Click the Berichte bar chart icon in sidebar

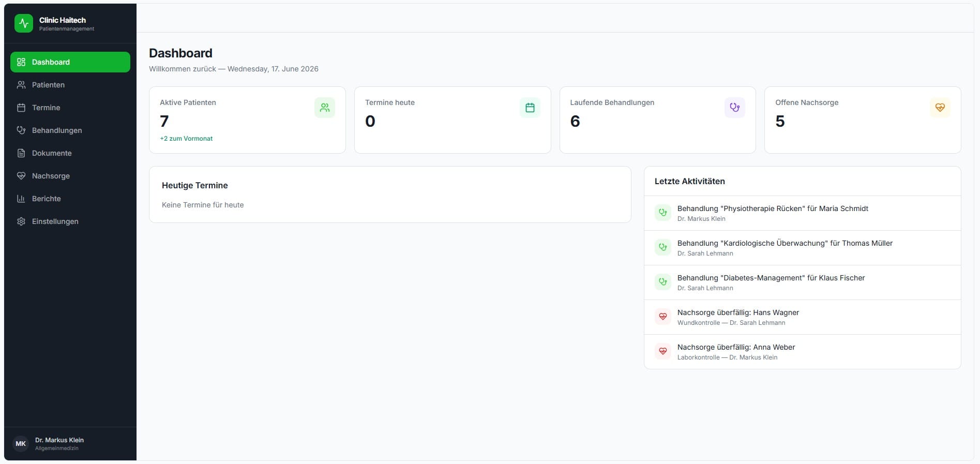[21, 199]
